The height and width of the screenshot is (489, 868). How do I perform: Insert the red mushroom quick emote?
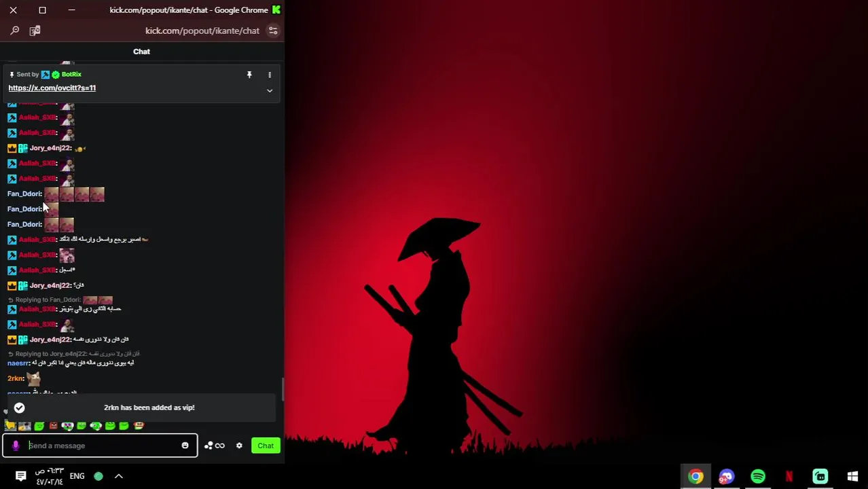139,426
